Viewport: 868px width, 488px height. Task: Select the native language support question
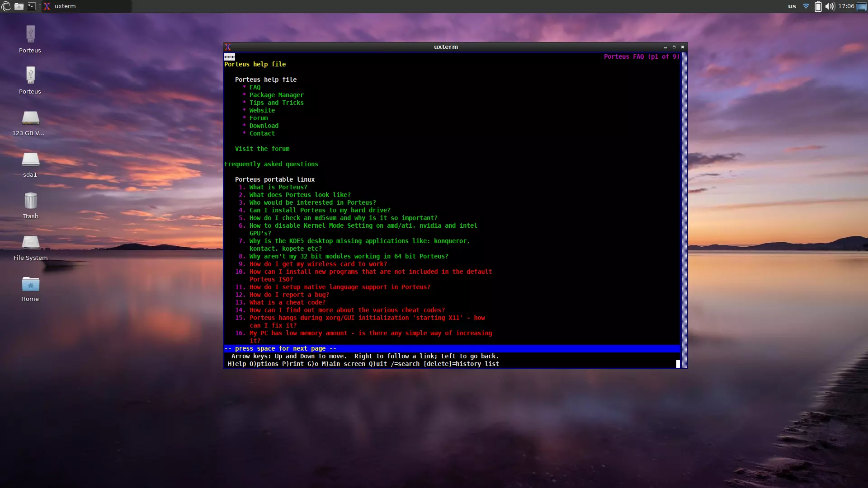point(340,287)
